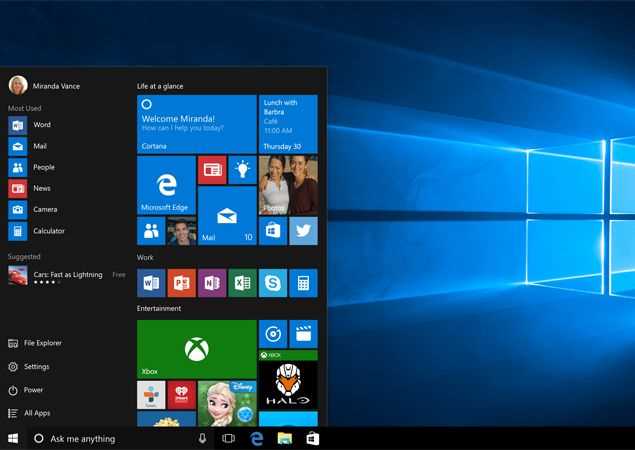Image resolution: width=635 pixels, height=450 pixels.
Task: Open the iHeartRadio tile
Action: (x=182, y=395)
